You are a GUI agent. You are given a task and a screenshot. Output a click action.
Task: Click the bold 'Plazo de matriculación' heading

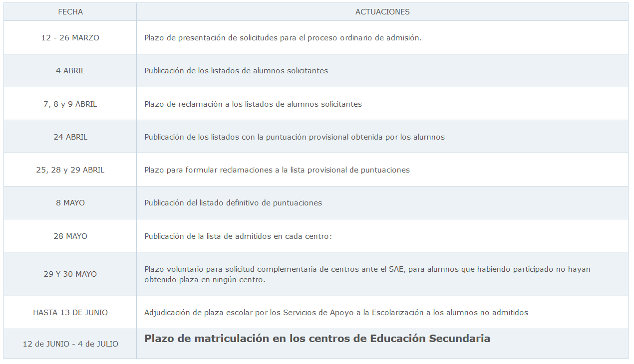tap(317, 339)
